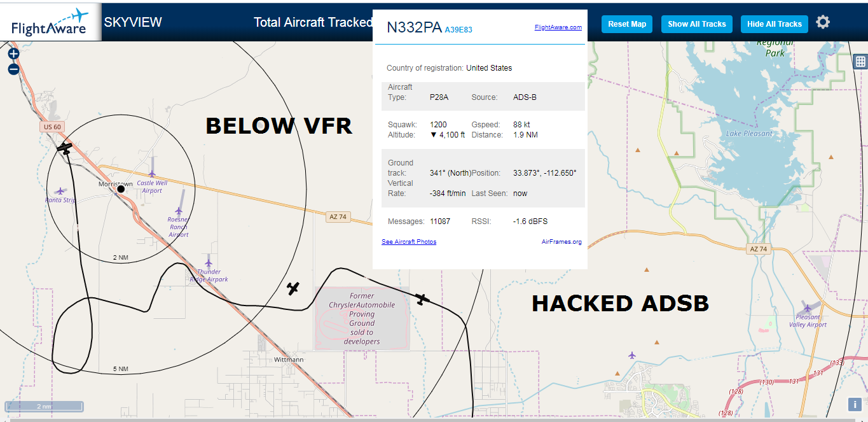Click the receiver site dot at Morristown

point(120,189)
